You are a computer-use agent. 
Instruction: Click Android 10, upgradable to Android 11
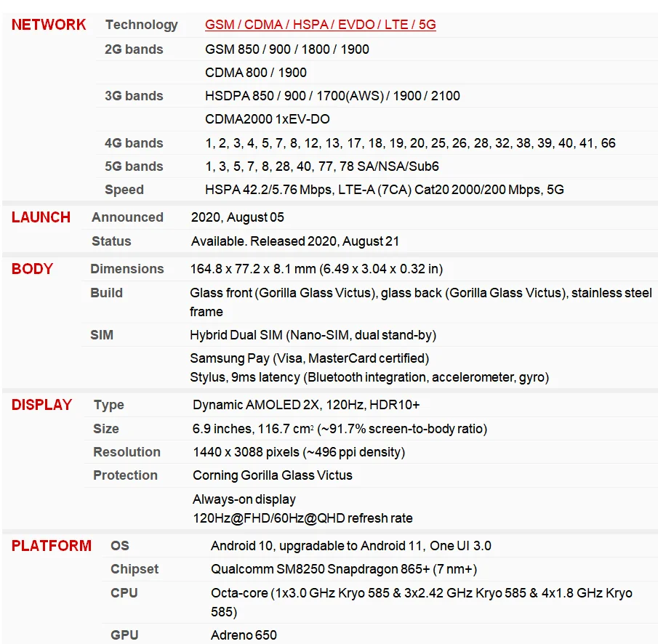351,546
